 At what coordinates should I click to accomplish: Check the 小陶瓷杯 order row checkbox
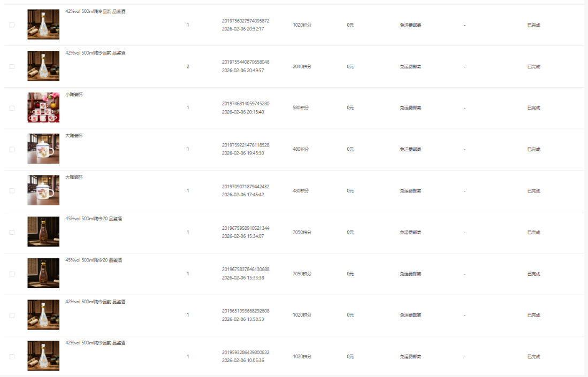(12, 108)
